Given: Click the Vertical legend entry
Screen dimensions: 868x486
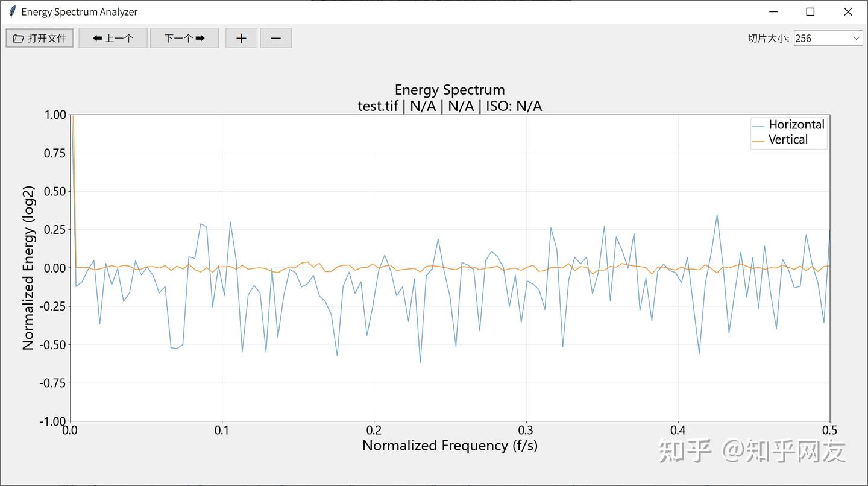Looking at the screenshot, I should [x=788, y=139].
